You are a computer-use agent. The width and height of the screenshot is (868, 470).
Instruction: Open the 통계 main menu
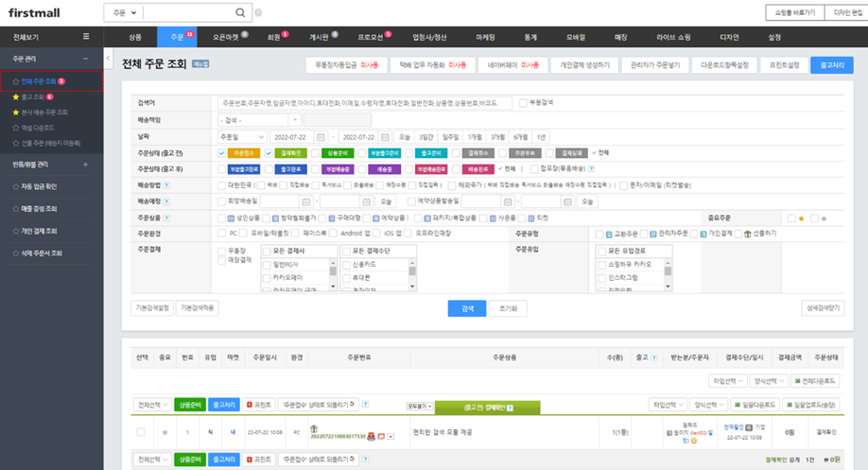pyautogui.click(x=530, y=37)
